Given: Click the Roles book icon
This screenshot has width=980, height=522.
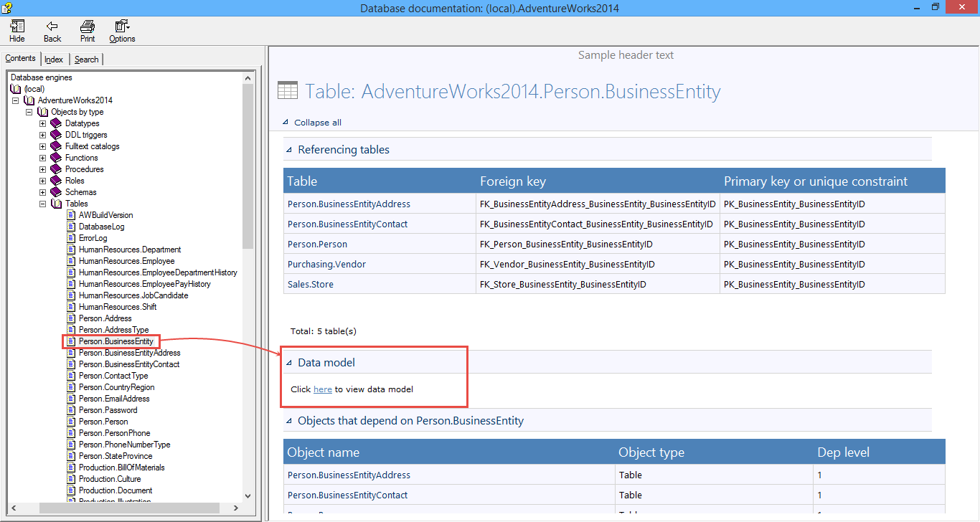Looking at the screenshot, I should click(x=57, y=181).
